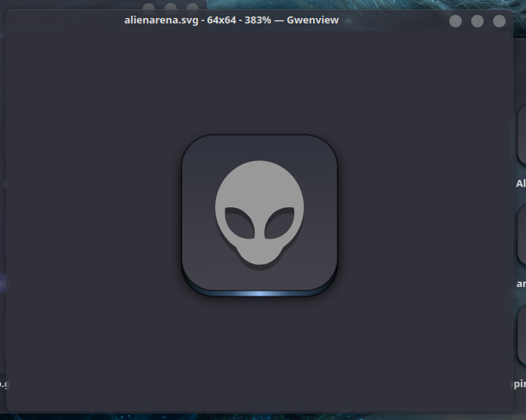Click the partially hidden "Al" label
Viewport: 526px width, 420px height.
[x=521, y=184]
